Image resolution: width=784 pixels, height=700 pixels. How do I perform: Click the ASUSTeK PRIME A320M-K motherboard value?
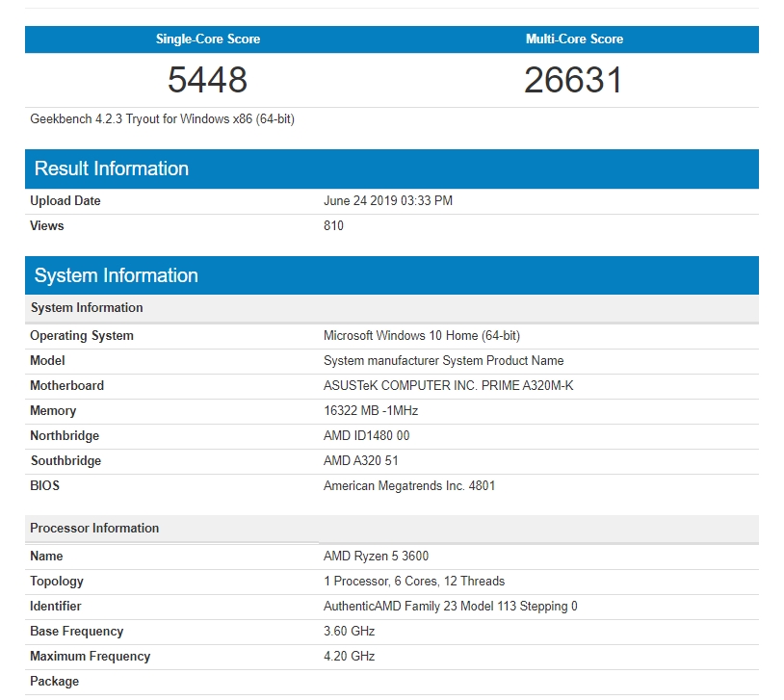(x=449, y=386)
